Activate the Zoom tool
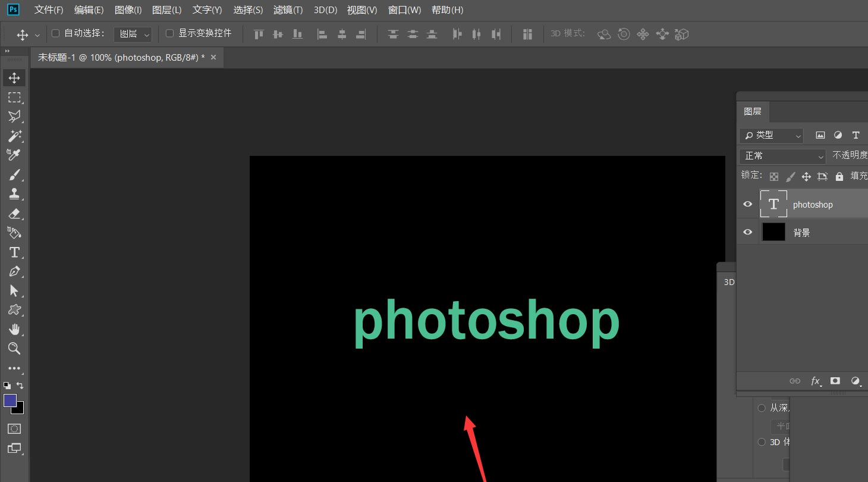This screenshot has width=868, height=482. pos(14,349)
